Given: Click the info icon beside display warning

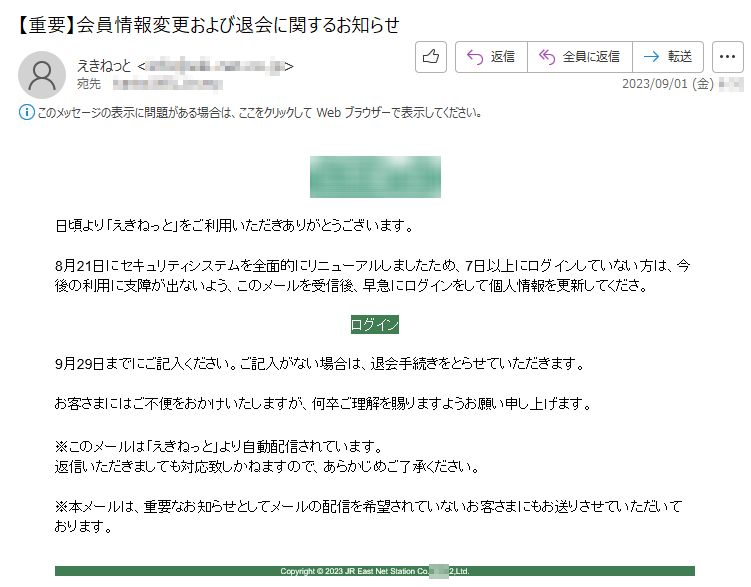Looking at the screenshot, I should pos(26,113).
